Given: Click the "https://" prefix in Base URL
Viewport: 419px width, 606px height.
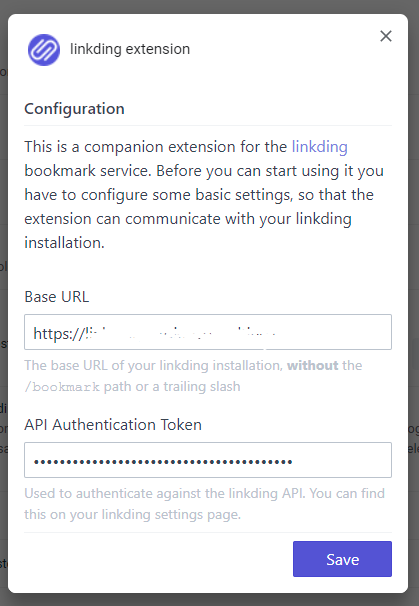Looking at the screenshot, I should point(58,333).
